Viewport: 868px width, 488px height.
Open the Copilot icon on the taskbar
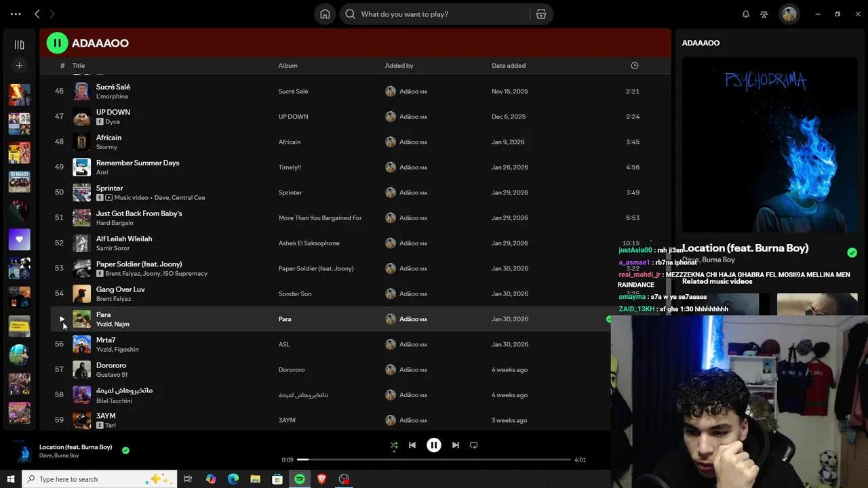coord(211,479)
